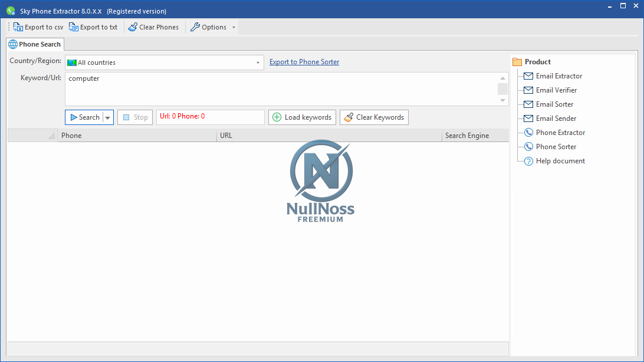Image resolution: width=644 pixels, height=362 pixels.
Task: Open the Search button's dropdown arrow
Action: [x=107, y=117]
